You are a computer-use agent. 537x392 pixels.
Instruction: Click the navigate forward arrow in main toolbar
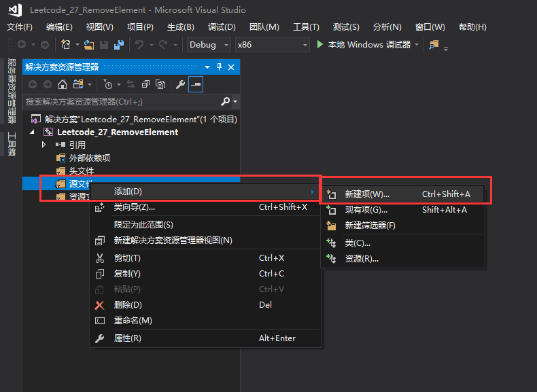tap(44, 45)
